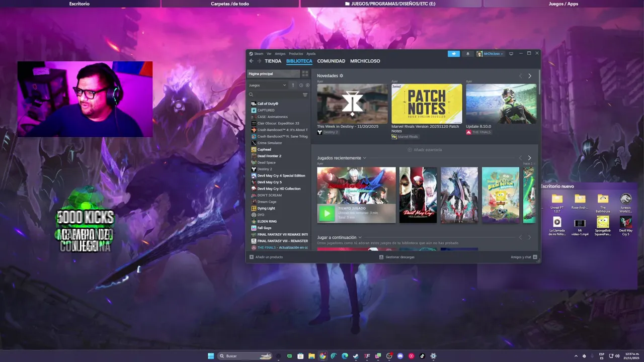Select Unreal PT 1.0.7 desktop folder

(x=557, y=203)
